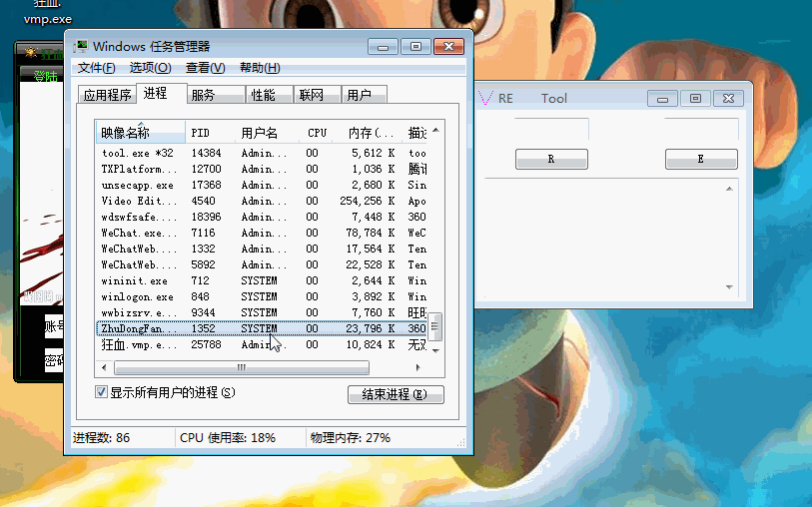The width and height of the screenshot is (812, 507).
Task: Switch to the 应用程序 tab
Action: coord(107,95)
